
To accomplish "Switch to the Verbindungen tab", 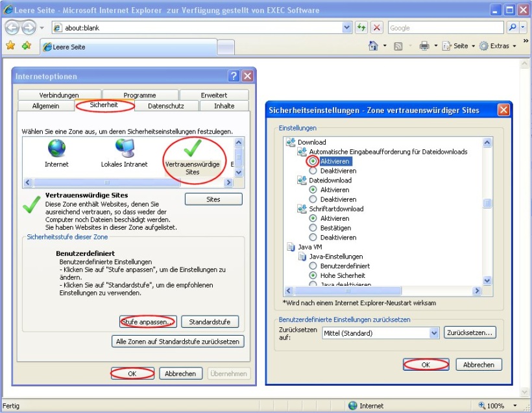I will point(59,95).
